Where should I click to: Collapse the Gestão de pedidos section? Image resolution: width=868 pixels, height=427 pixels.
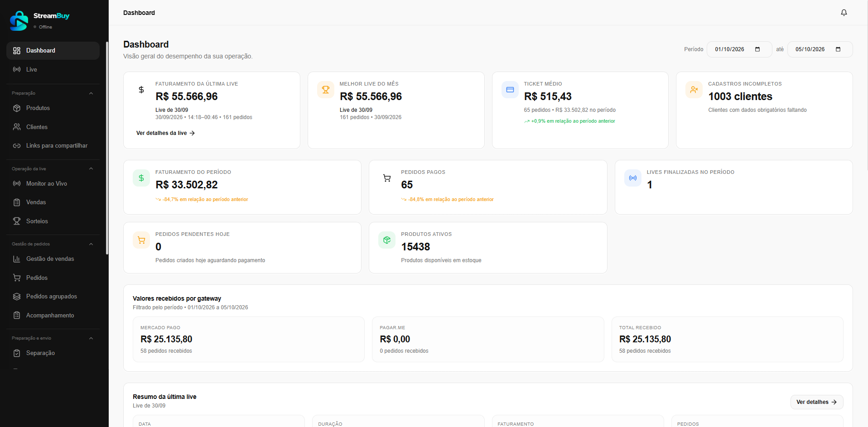point(91,244)
